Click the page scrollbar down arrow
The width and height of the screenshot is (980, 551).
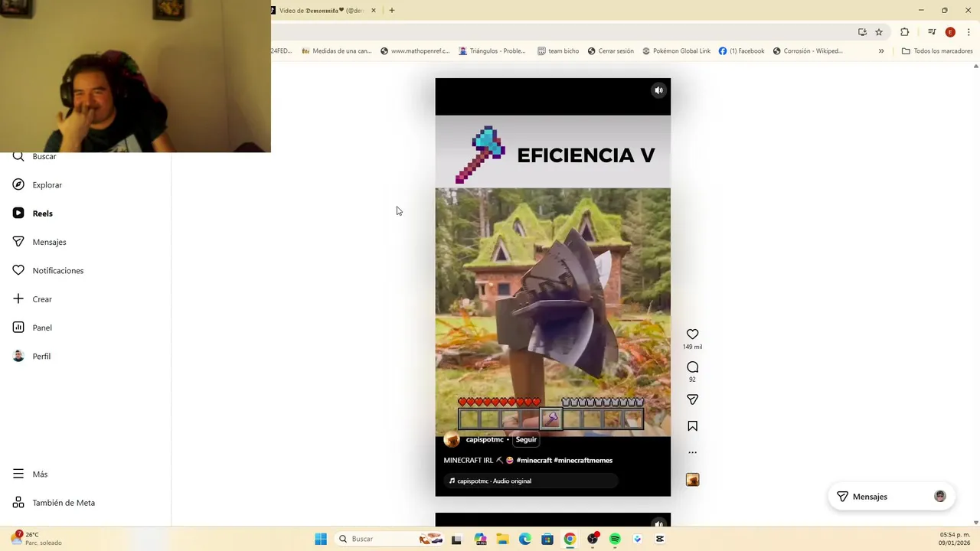click(975, 523)
